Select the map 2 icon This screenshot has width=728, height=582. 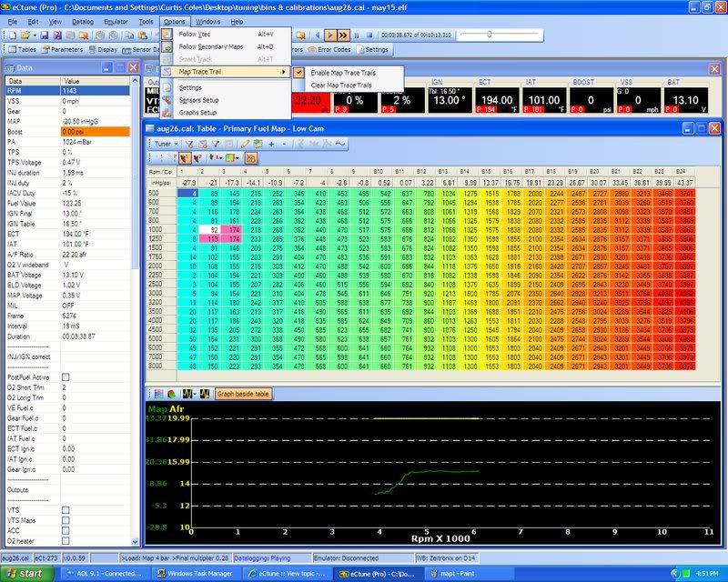click(197, 158)
